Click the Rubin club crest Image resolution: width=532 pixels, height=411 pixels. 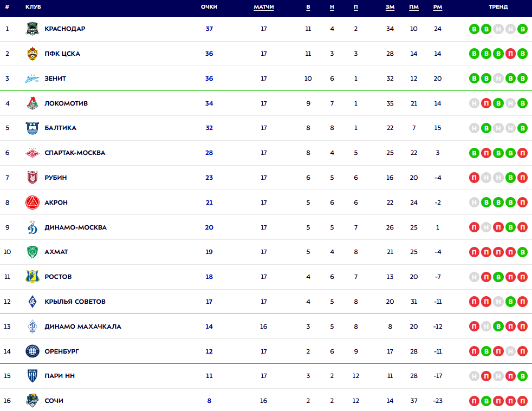[x=33, y=178]
